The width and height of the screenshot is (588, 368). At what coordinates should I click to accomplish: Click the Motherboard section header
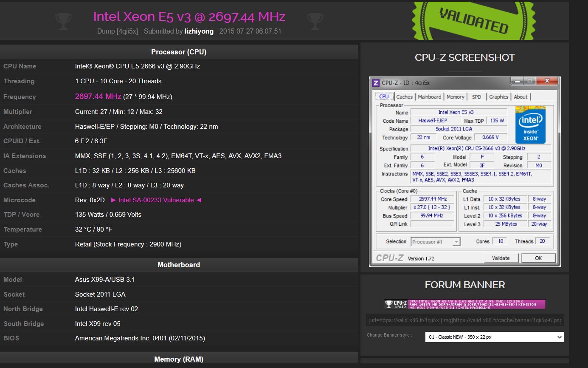(x=179, y=265)
